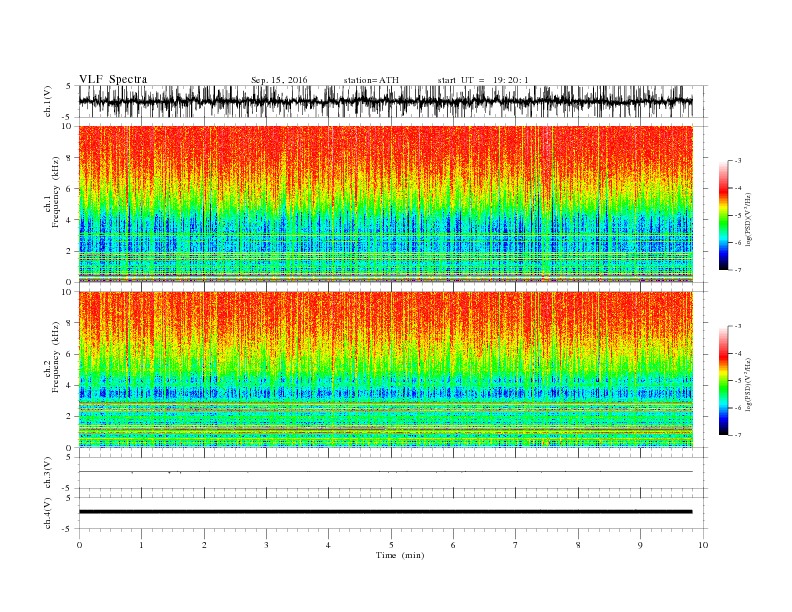792x612 pixels.
Task: Click the '3' minute tick on the time axis
Action: coord(266,545)
